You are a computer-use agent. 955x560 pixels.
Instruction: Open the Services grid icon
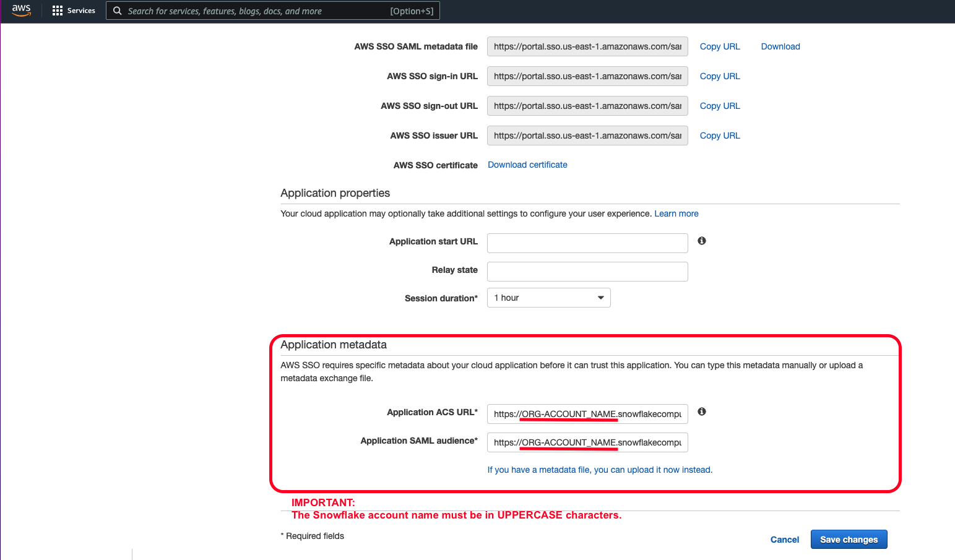[56, 10]
